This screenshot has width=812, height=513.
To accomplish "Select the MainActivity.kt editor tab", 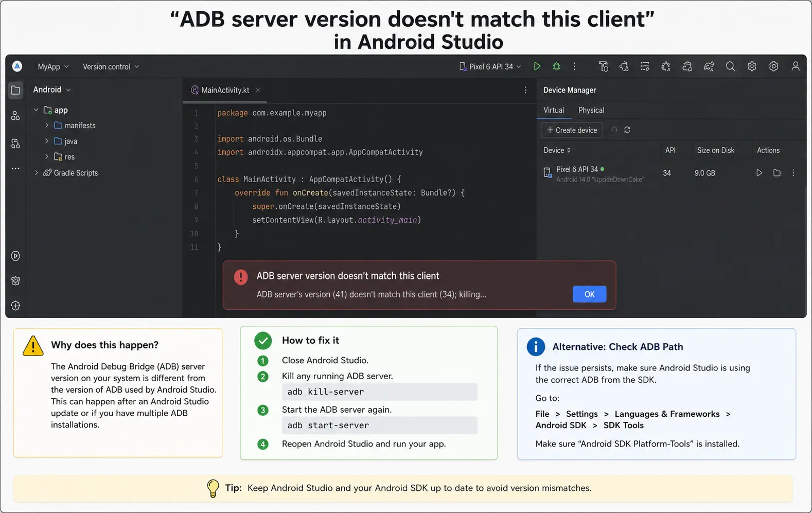I will pyautogui.click(x=225, y=90).
